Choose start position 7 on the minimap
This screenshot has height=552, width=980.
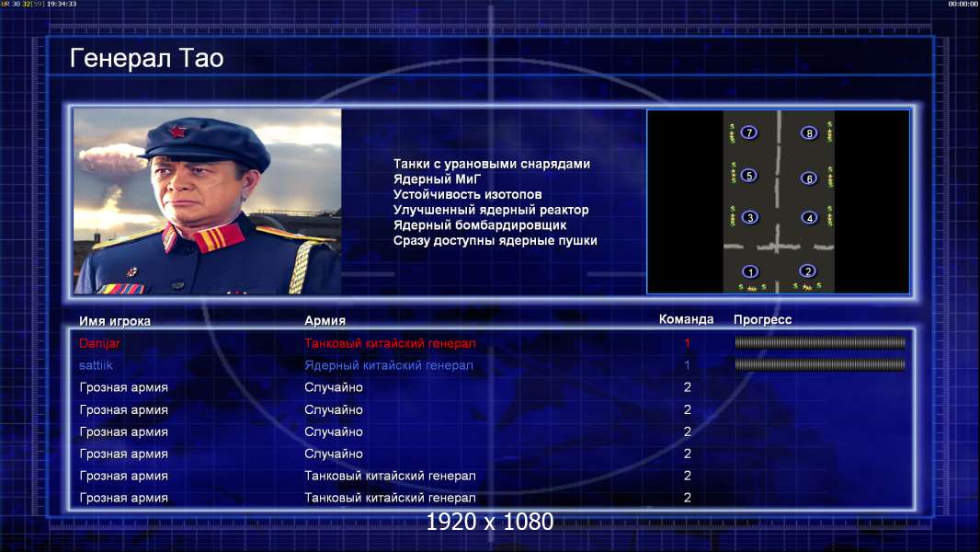(x=748, y=132)
